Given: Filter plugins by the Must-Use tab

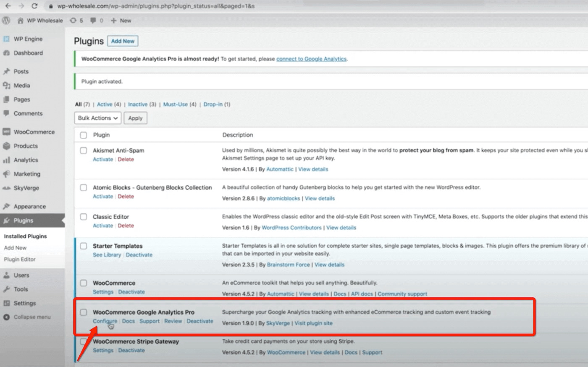Looking at the screenshot, I should coord(176,104).
